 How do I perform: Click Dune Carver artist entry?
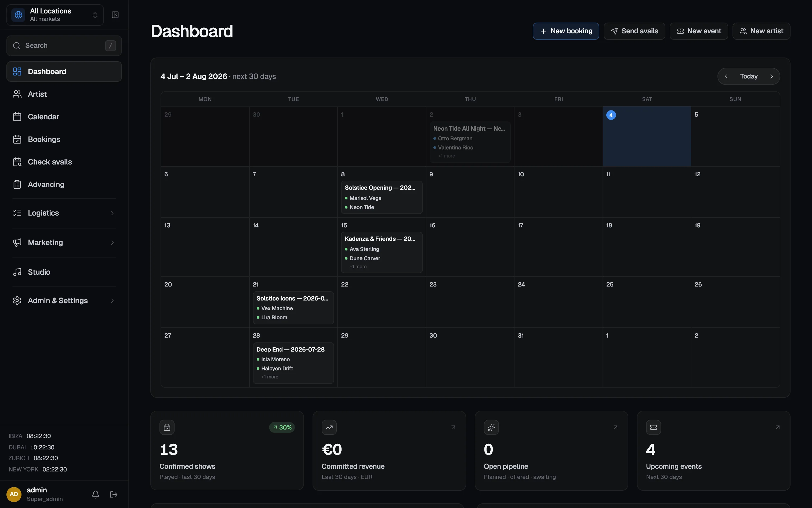click(363, 258)
